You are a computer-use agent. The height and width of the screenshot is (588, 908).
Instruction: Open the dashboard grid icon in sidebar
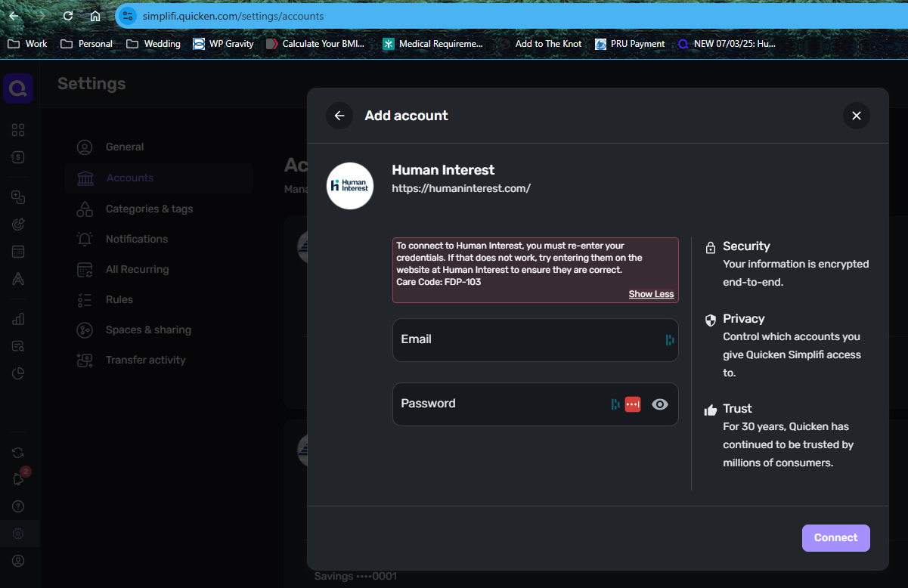coord(18,130)
